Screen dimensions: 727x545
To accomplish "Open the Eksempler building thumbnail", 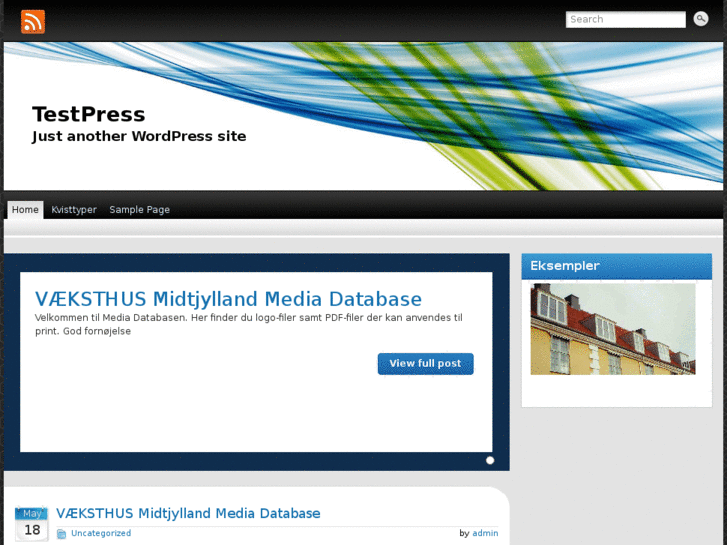I will point(613,329).
